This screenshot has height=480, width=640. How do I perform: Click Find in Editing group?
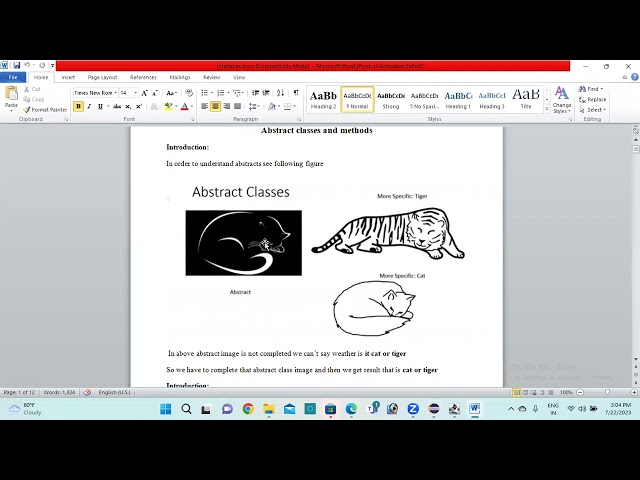590,89
